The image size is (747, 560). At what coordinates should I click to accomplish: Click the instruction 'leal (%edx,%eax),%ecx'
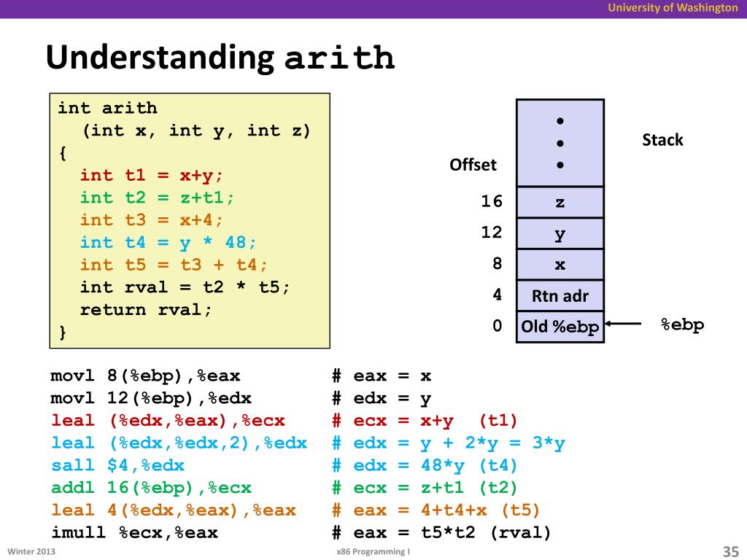[168, 421]
